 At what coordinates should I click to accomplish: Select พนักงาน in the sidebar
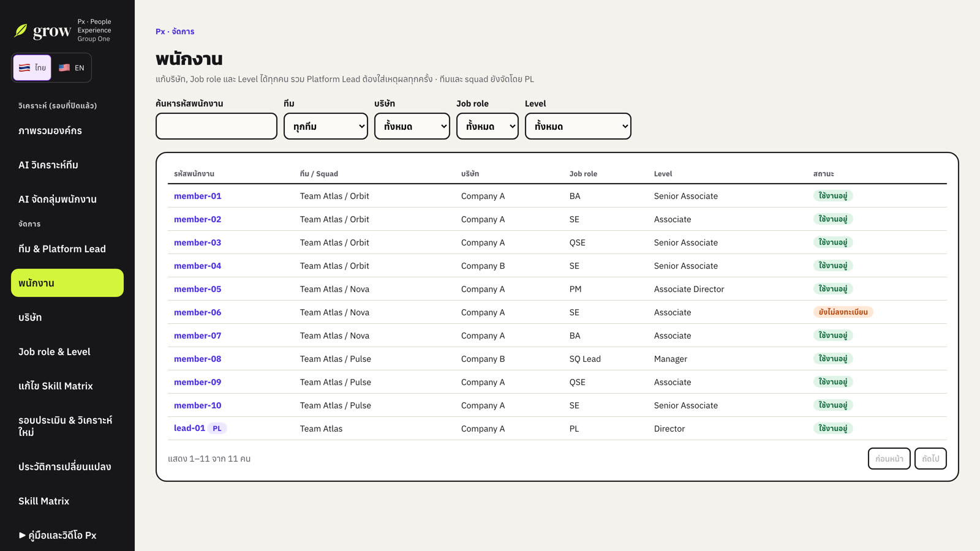tap(67, 283)
